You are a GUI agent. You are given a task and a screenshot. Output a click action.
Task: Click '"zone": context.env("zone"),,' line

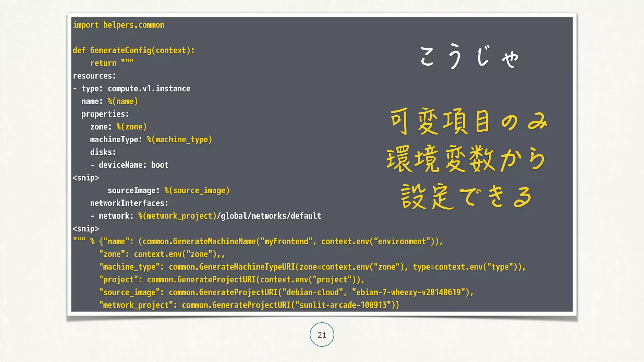(162, 254)
